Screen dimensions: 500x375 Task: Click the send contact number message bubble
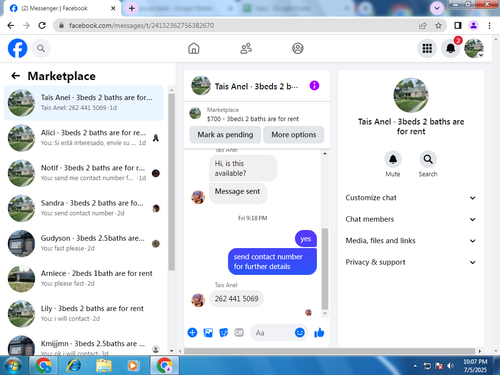(x=272, y=262)
